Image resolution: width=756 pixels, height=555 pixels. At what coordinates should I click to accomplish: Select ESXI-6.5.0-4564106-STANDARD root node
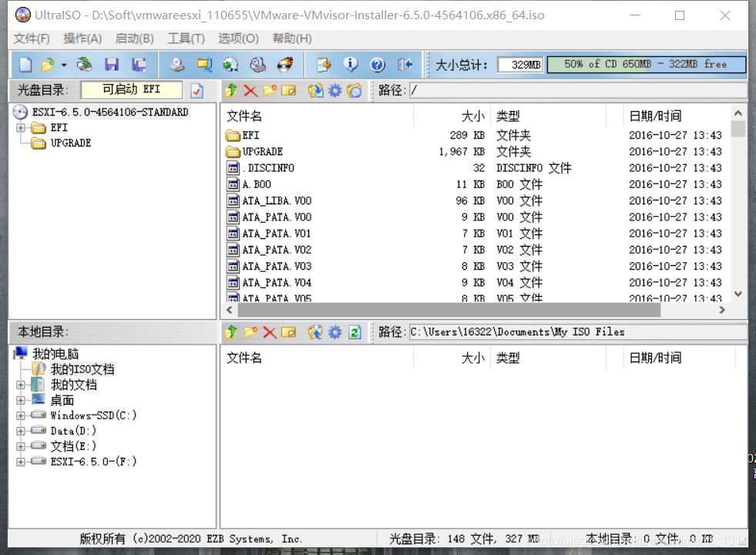click(x=110, y=113)
